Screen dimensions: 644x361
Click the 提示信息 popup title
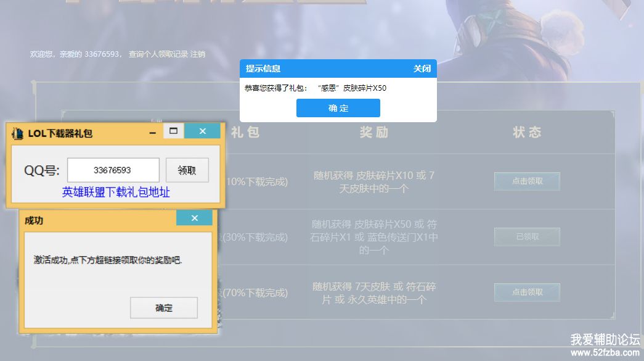pos(263,68)
